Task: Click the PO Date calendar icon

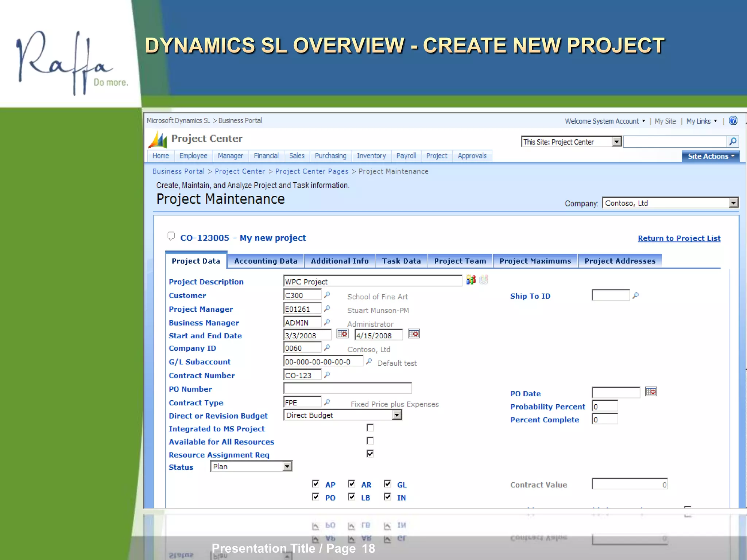Action: (651, 392)
